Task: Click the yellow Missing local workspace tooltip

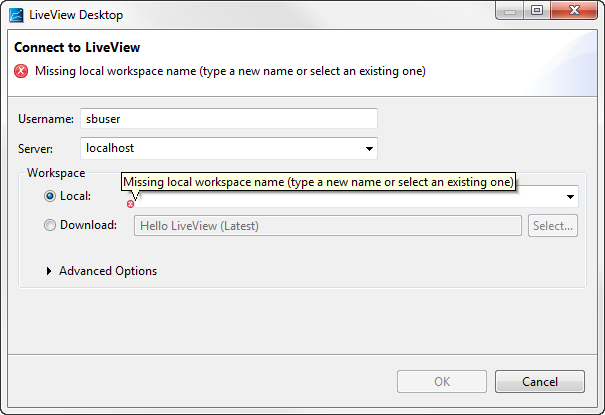Action: (x=319, y=182)
